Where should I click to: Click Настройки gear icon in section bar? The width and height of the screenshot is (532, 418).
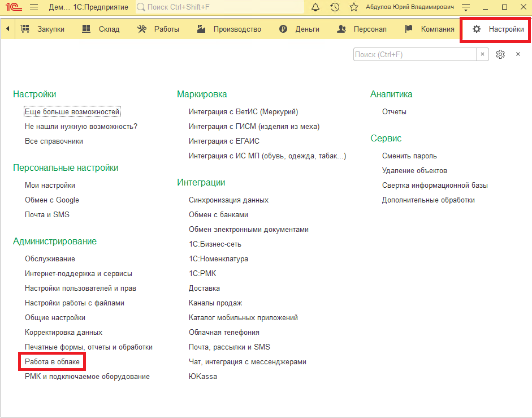(x=477, y=29)
